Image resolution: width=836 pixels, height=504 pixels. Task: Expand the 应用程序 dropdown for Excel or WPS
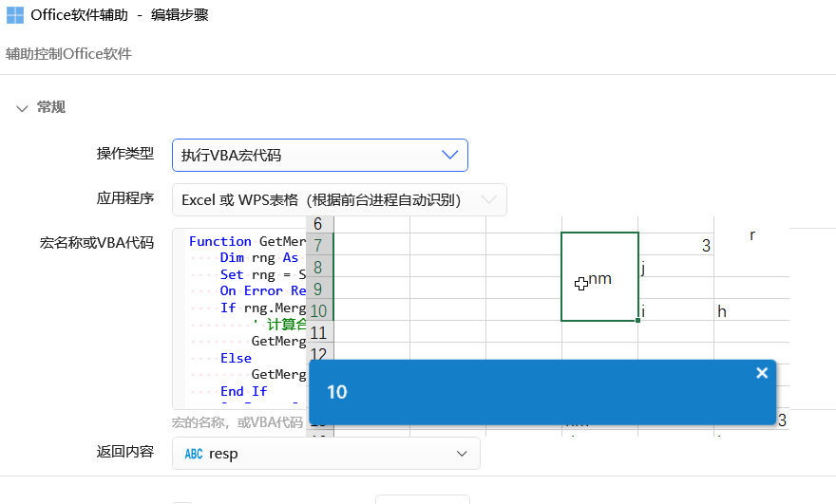[338, 199]
